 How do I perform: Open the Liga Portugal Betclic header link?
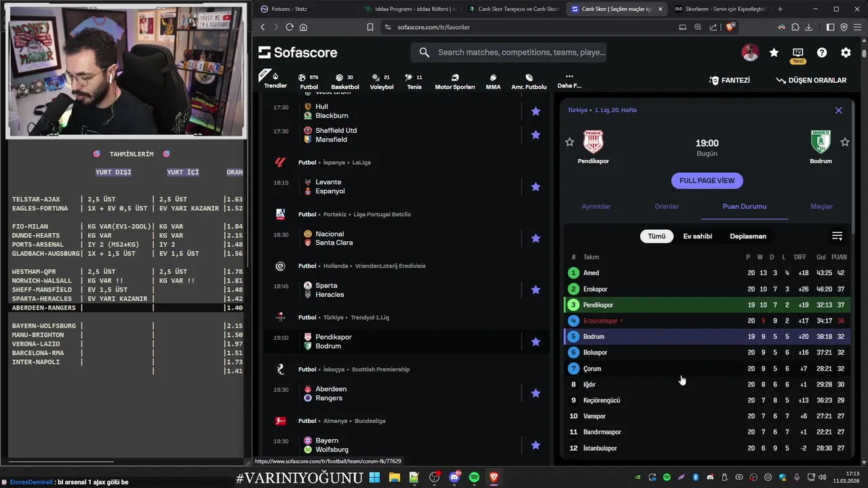[381, 214]
